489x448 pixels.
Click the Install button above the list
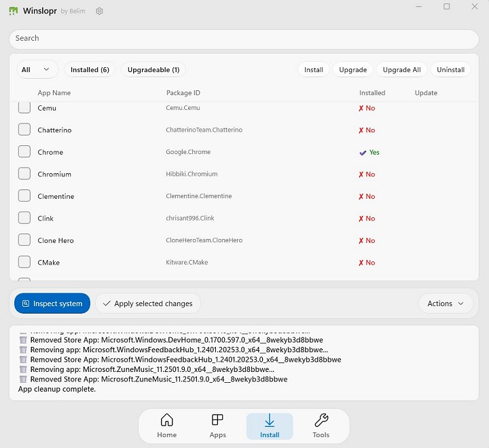[x=313, y=69]
